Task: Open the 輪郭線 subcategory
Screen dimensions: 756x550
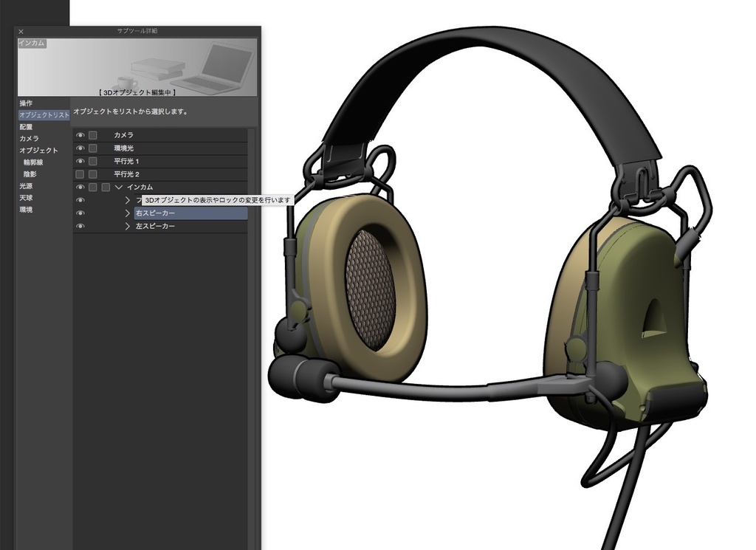Action: [x=33, y=162]
